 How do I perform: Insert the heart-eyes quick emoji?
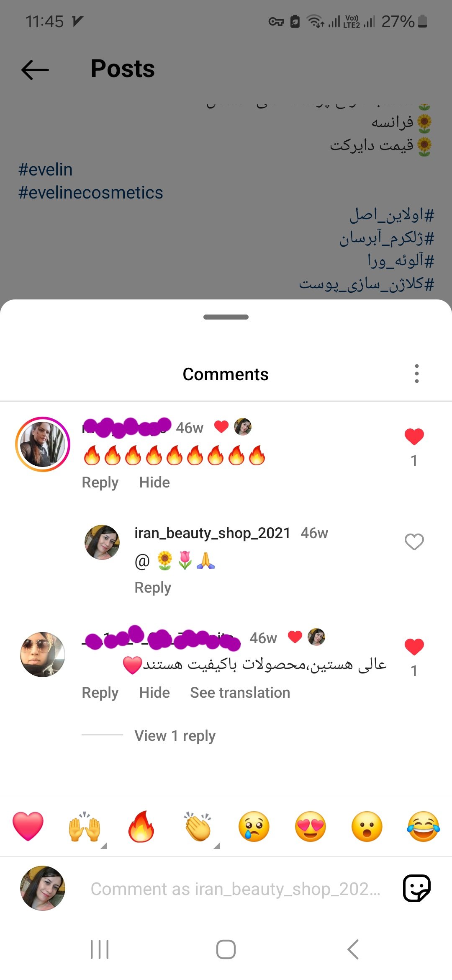tap(311, 826)
